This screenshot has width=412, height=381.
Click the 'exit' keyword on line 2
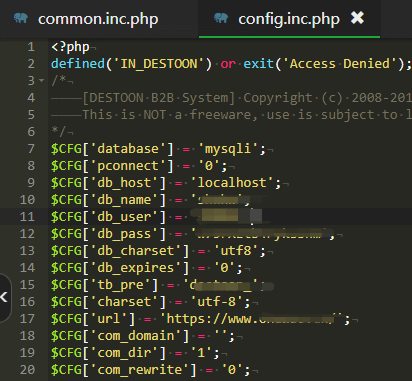259,64
